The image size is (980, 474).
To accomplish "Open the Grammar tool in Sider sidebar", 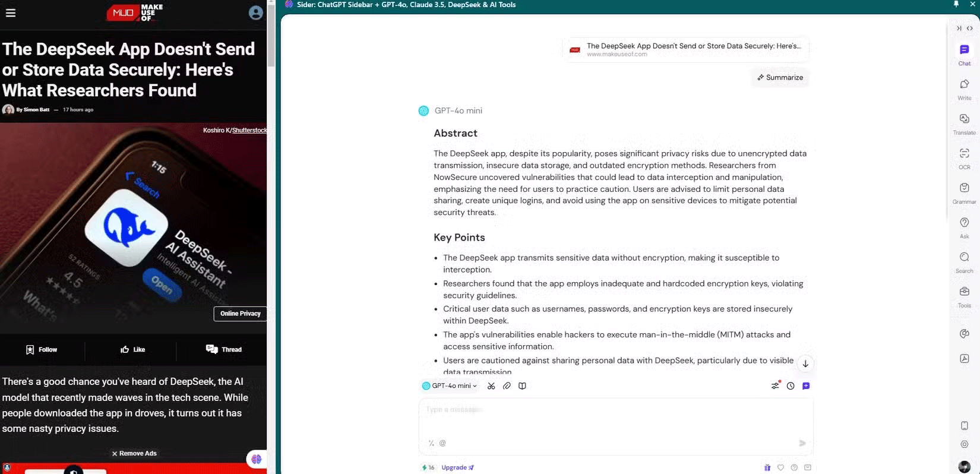I will pyautogui.click(x=964, y=192).
